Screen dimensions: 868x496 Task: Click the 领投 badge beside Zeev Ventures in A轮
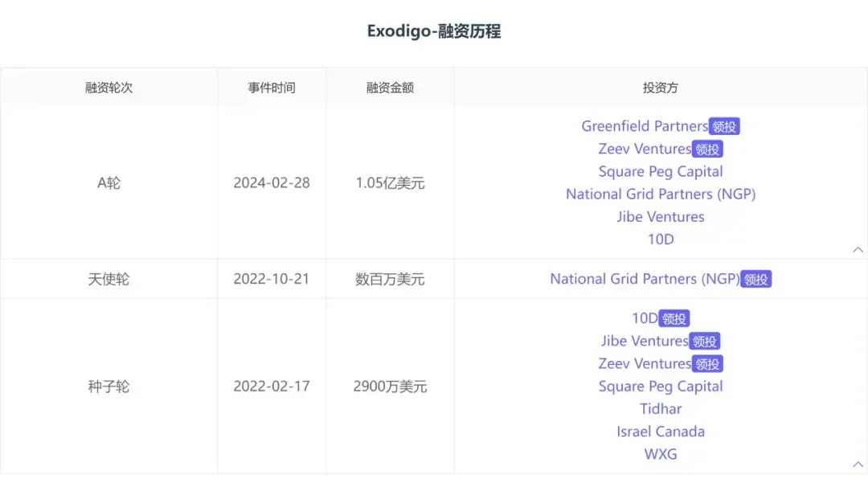[707, 150]
